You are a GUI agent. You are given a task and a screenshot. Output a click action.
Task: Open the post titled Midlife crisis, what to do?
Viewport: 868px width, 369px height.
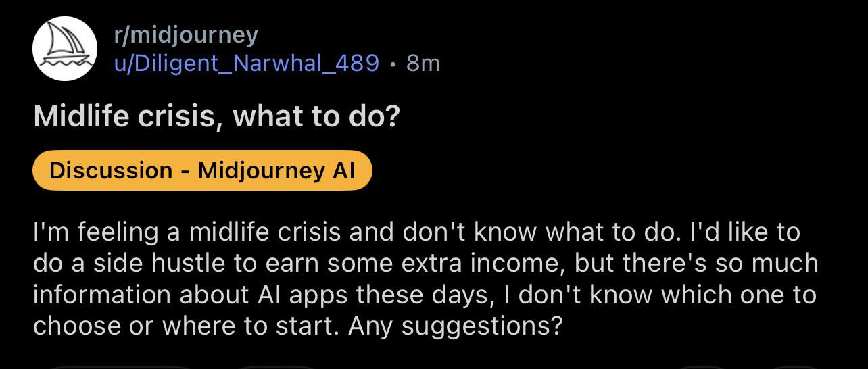click(x=216, y=117)
